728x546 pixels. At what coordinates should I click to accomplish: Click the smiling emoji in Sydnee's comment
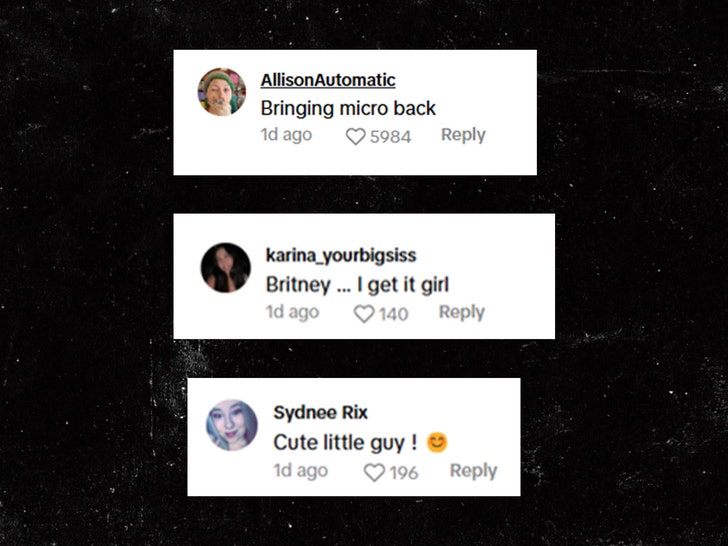(437, 442)
